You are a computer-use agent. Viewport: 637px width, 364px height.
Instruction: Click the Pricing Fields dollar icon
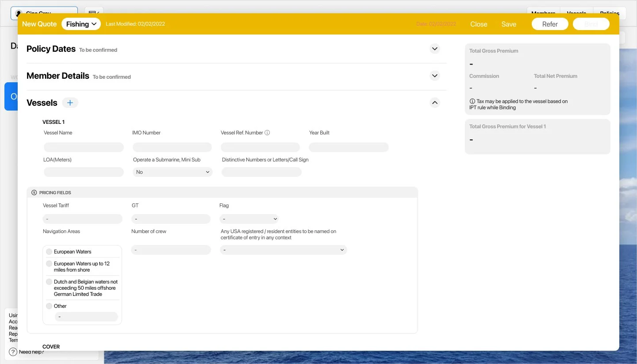(35, 192)
